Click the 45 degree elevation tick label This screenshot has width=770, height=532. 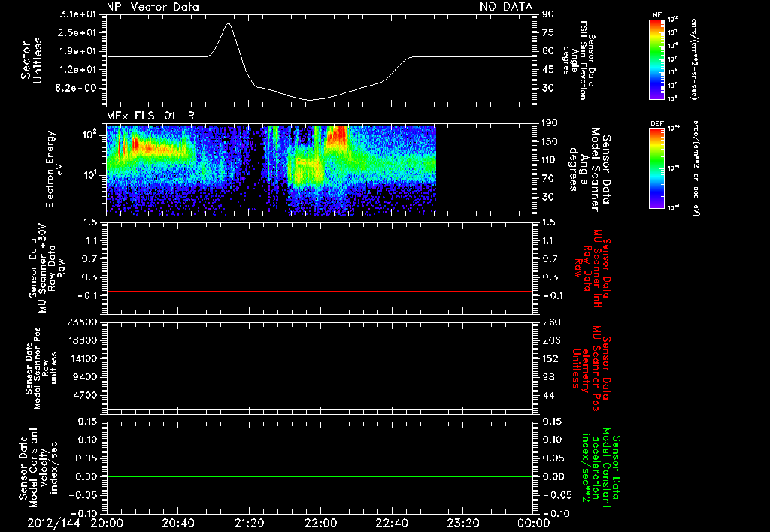[548, 70]
